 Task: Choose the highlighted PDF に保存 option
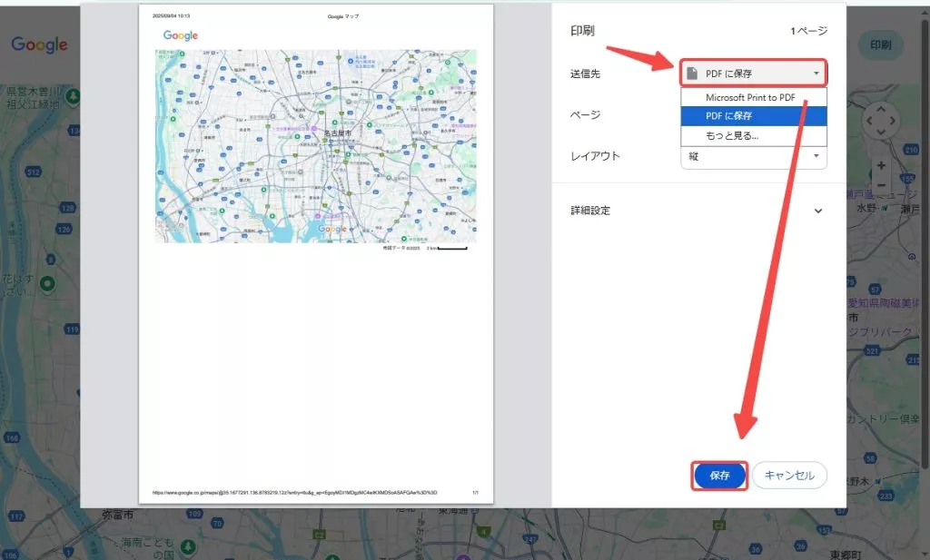[x=753, y=115]
